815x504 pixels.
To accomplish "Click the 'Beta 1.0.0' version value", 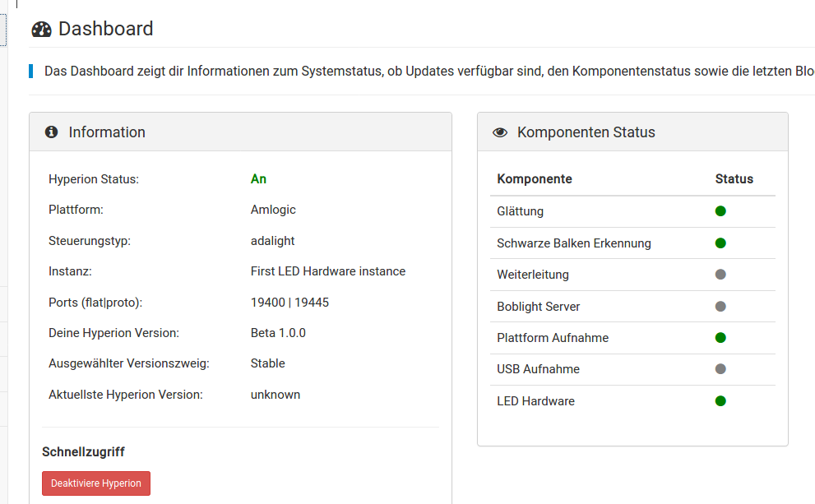I will 278,333.
